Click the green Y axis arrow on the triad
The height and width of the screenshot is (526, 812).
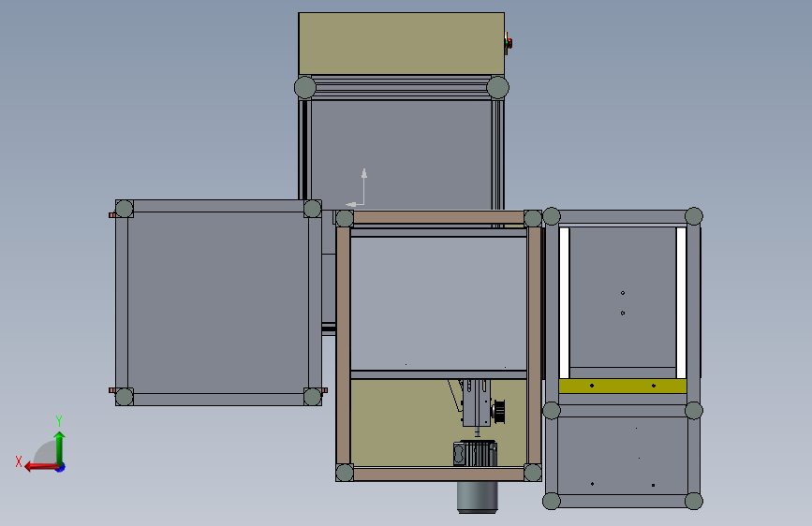point(60,446)
